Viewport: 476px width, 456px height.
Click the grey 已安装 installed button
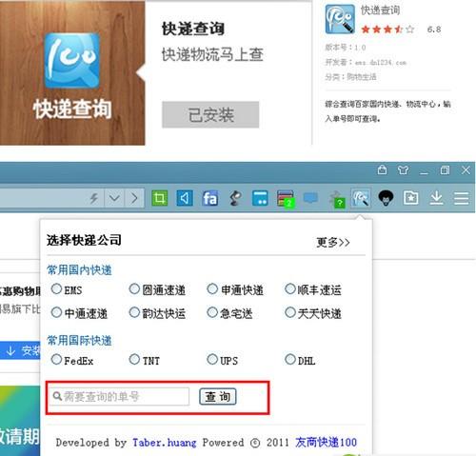tap(210, 114)
